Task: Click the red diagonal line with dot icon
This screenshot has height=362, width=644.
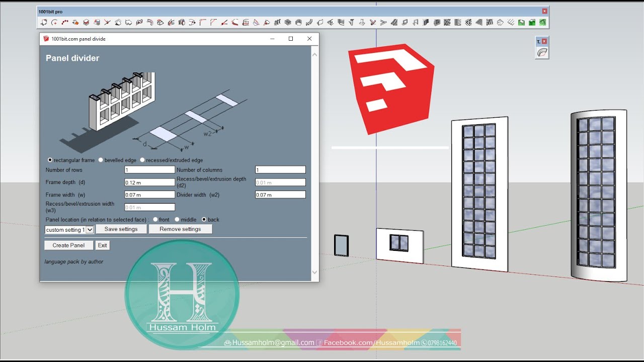Action: coord(224,22)
